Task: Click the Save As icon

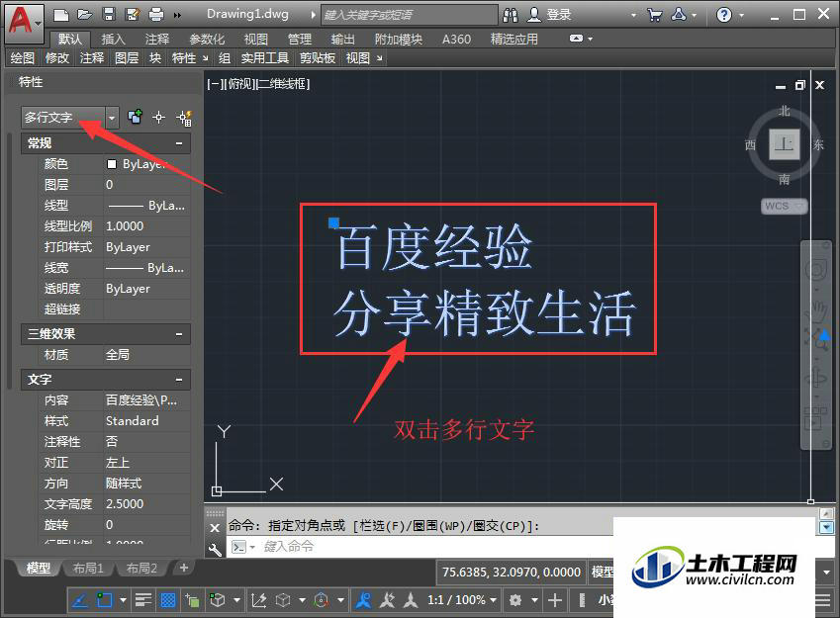Action: pos(132,15)
